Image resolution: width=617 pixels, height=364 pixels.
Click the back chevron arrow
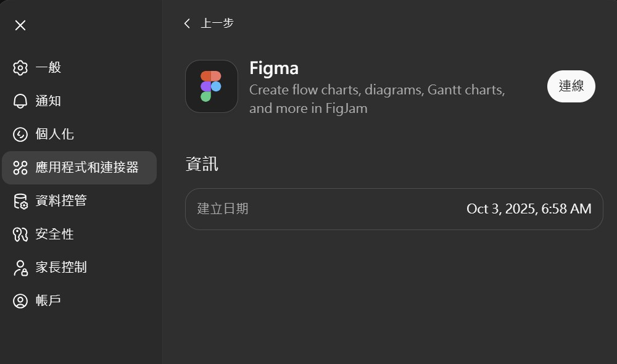(x=187, y=23)
